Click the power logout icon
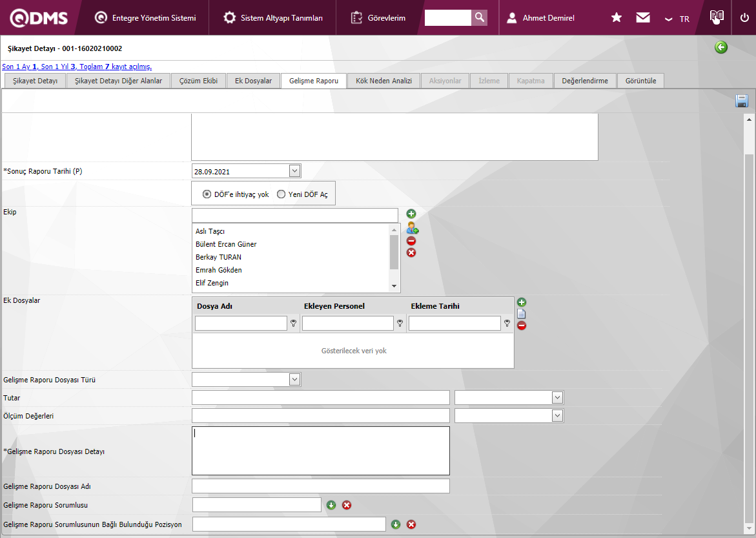 744,18
